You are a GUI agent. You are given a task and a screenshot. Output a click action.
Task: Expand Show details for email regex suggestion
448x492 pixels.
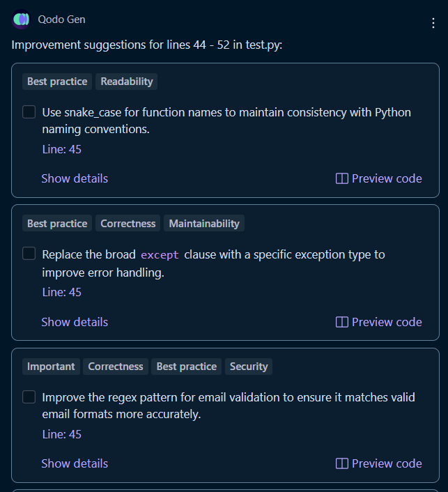tap(75, 463)
